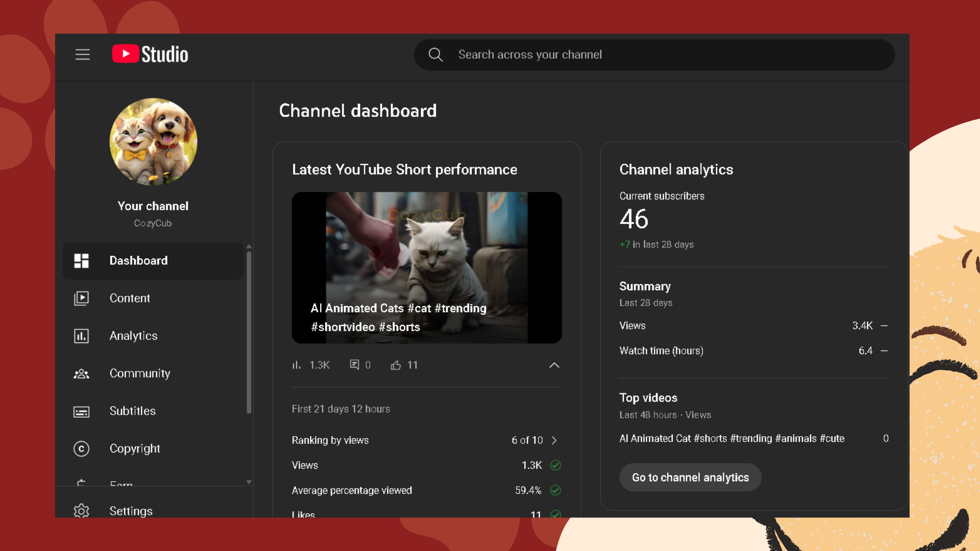Click the channel profile avatar
This screenshot has width=980, height=551.
coord(153,142)
